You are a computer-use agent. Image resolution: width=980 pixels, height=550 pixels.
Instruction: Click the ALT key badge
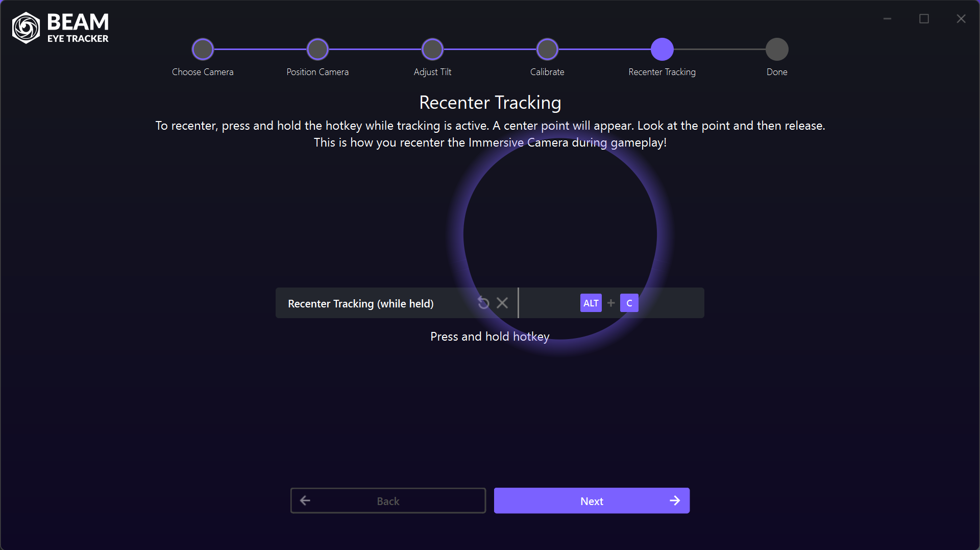pos(591,303)
